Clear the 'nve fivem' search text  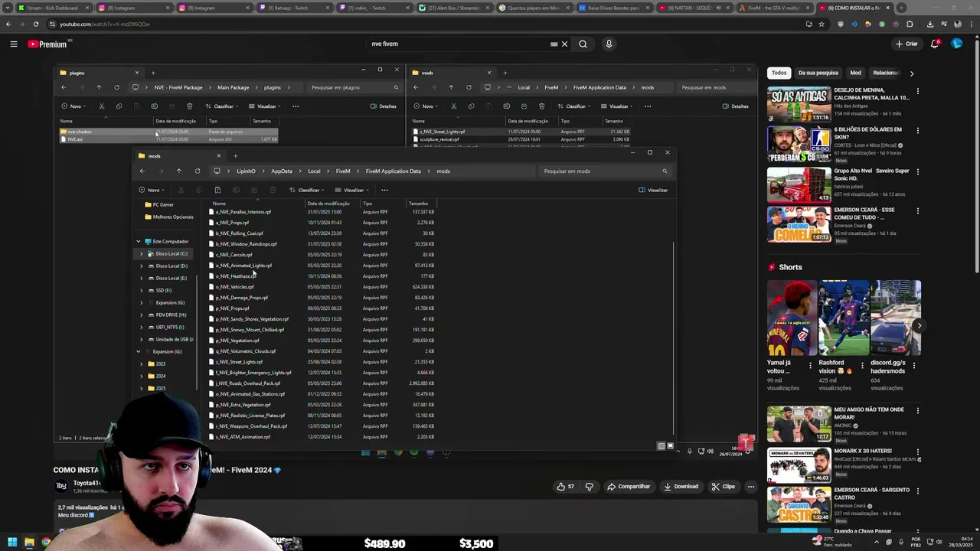(x=564, y=44)
